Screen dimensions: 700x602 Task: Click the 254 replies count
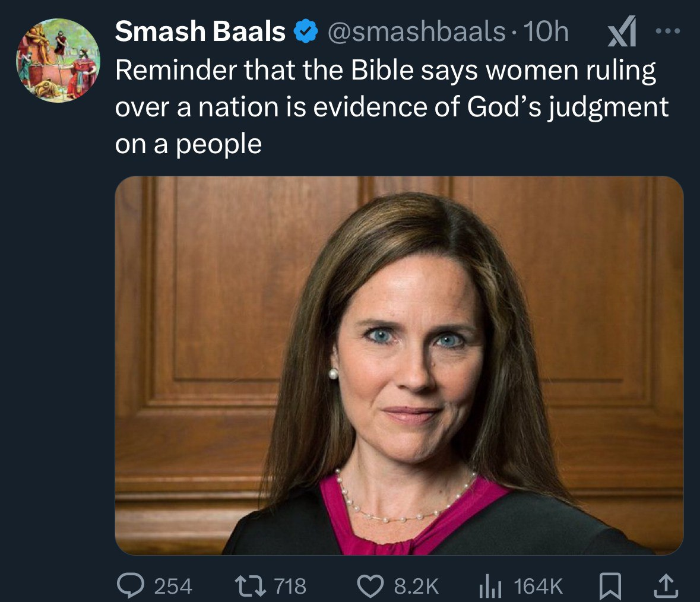(173, 587)
